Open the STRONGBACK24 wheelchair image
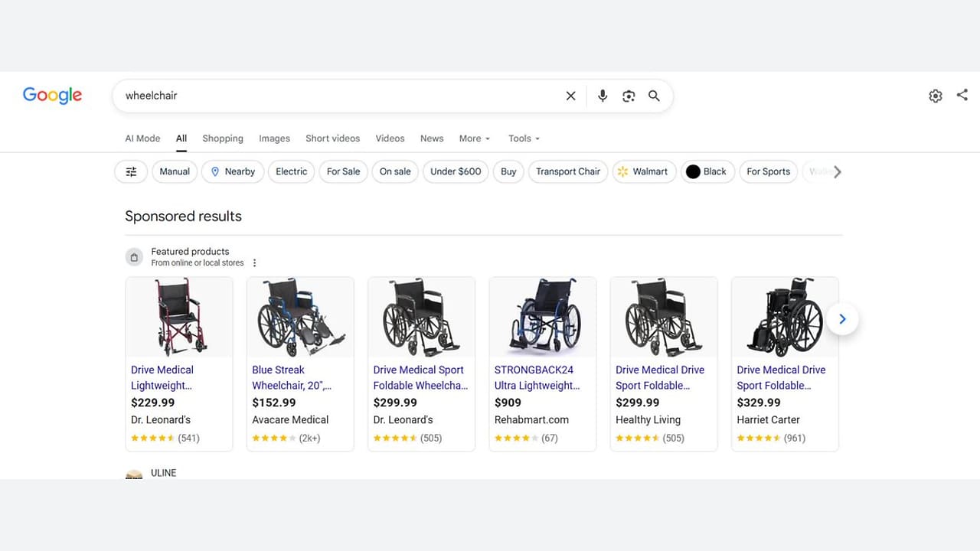 click(x=543, y=317)
